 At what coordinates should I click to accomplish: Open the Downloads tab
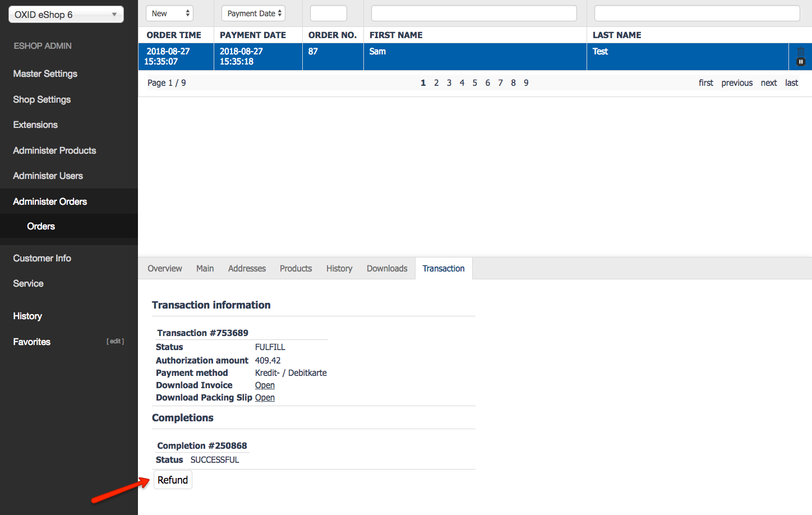coord(386,268)
